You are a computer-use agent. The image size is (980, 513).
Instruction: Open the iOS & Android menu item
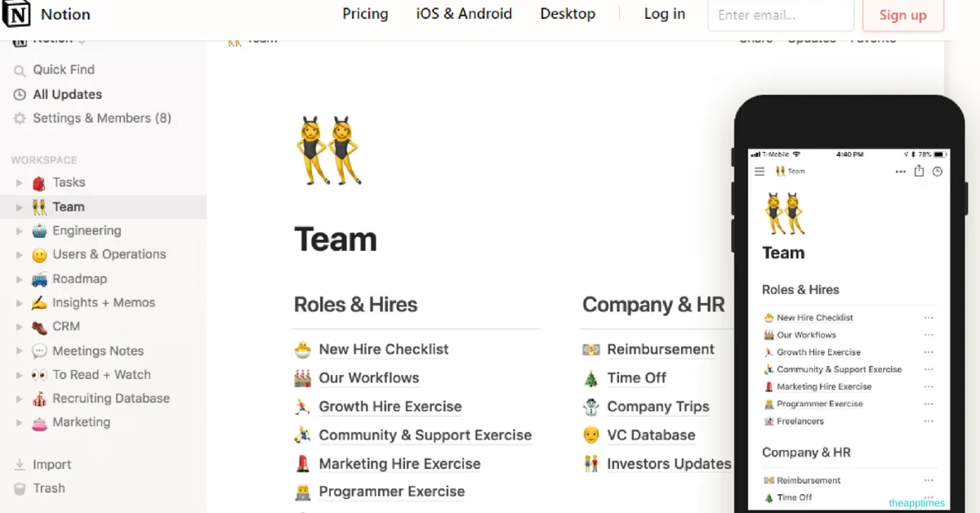pyautogui.click(x=464, y=14)
